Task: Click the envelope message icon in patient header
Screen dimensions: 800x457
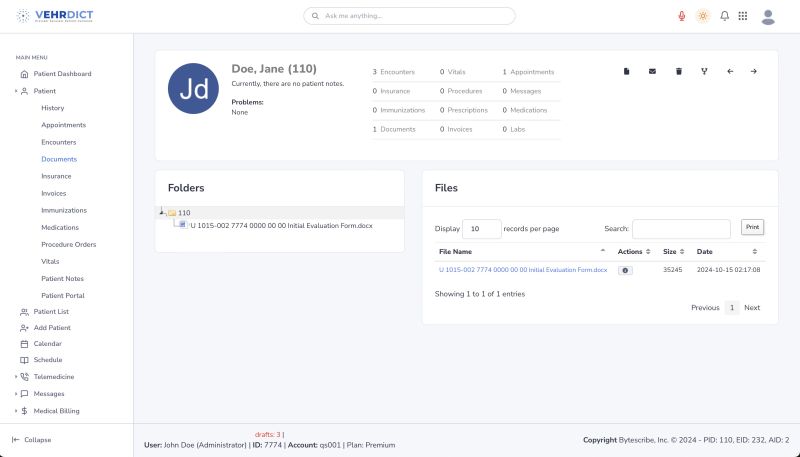Action: 653,71
